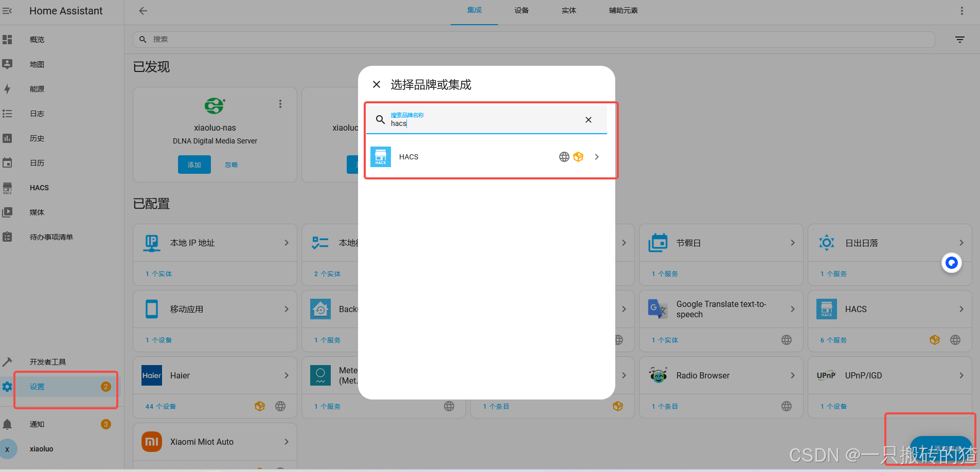Viewport: 980px width, 472px height.
Task: Open the filter icon beside search bar
Action: (960, 40)
